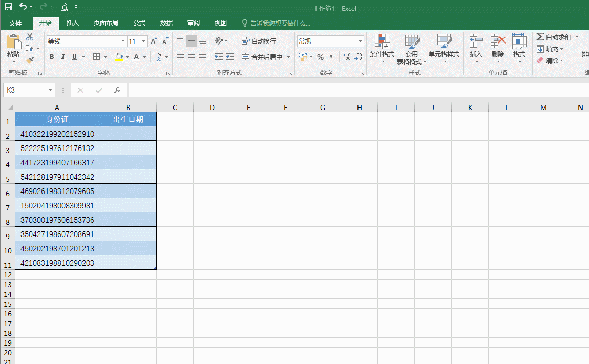Open the File (文件) tab
The image size is (589, 364).
pyautogui.click(x=15, y=23)
